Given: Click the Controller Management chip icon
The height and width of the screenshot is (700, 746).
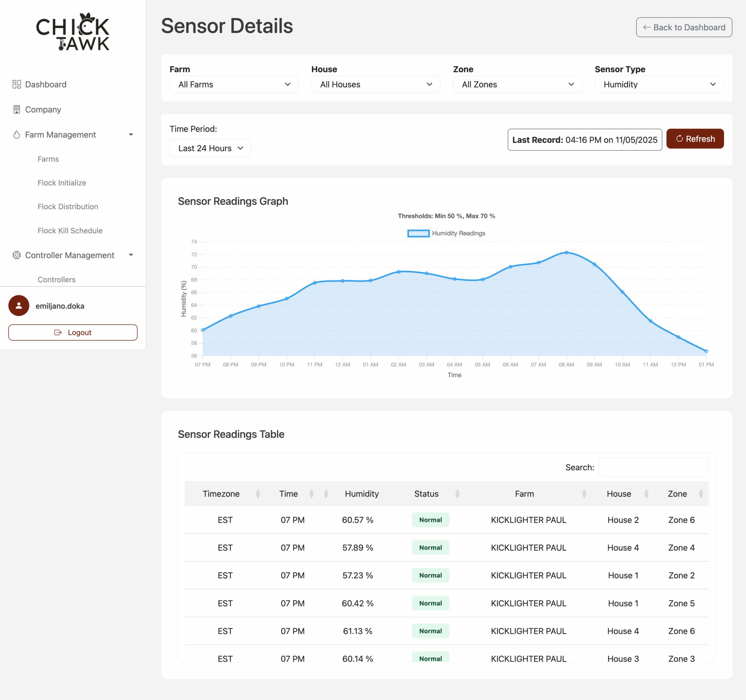Looking at the screenshot, I should pyautogui.click(x=17, y=255).
